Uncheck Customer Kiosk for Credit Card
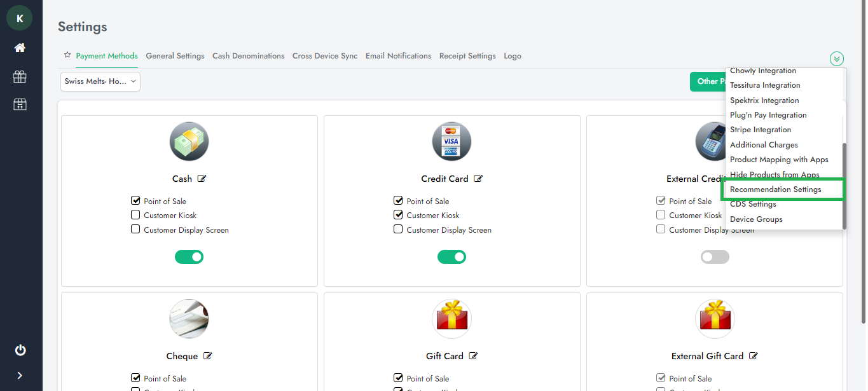The image size is (868, 391). (398, 215)
